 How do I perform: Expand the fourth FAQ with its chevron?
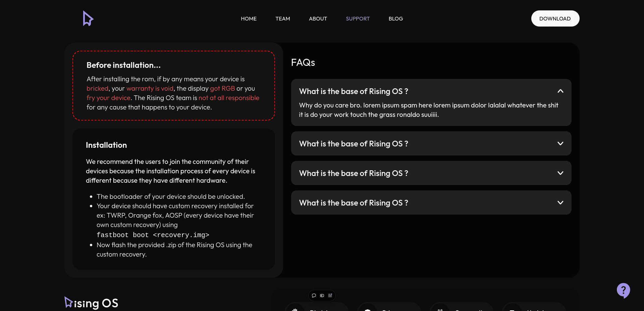[560, 203]
